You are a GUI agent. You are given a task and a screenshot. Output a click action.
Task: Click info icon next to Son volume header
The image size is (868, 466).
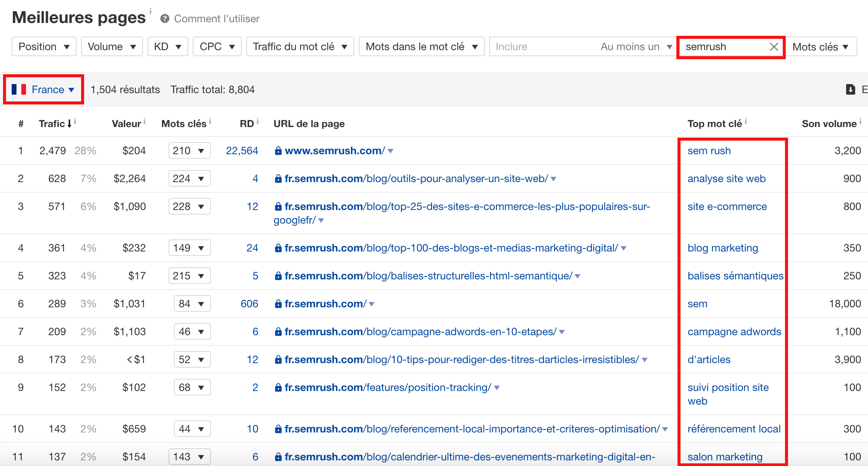coord(860,121)
